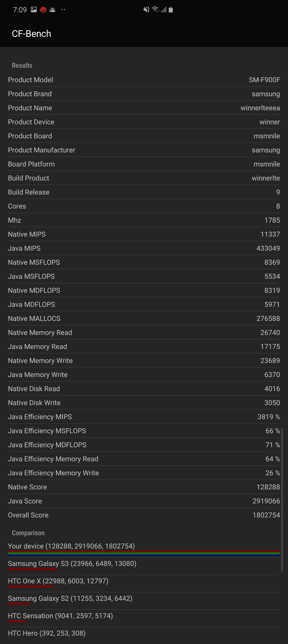Tap the Native Score row
Image resolution: width=288 pixels, height=644 pixels.
click(x=144, y=487)
